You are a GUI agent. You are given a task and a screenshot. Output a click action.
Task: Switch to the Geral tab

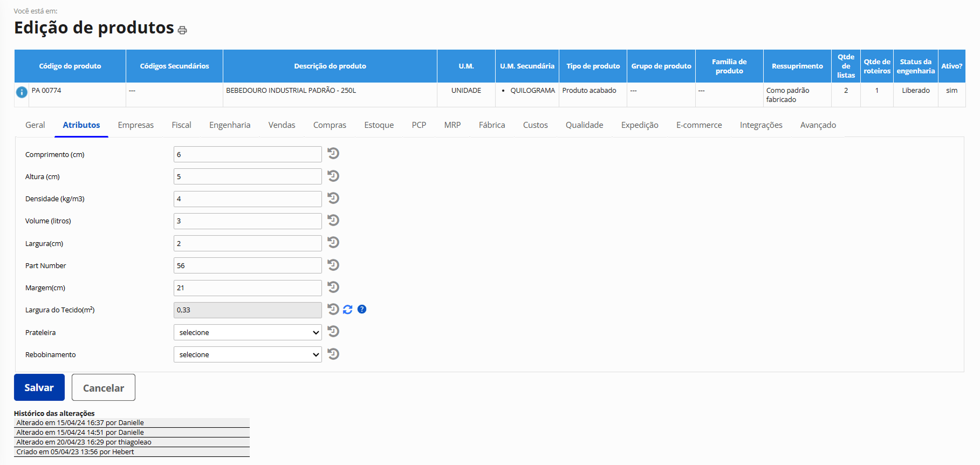coord(35,125)
